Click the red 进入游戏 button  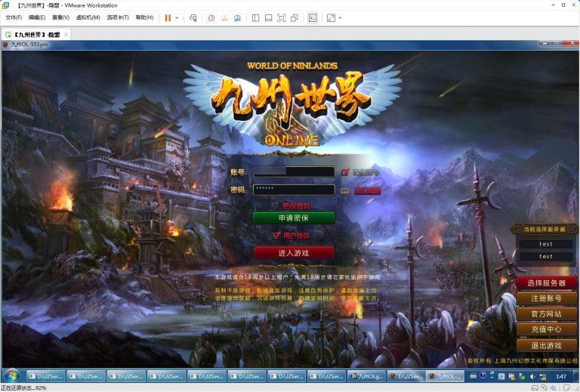click(x=294, y=253)
